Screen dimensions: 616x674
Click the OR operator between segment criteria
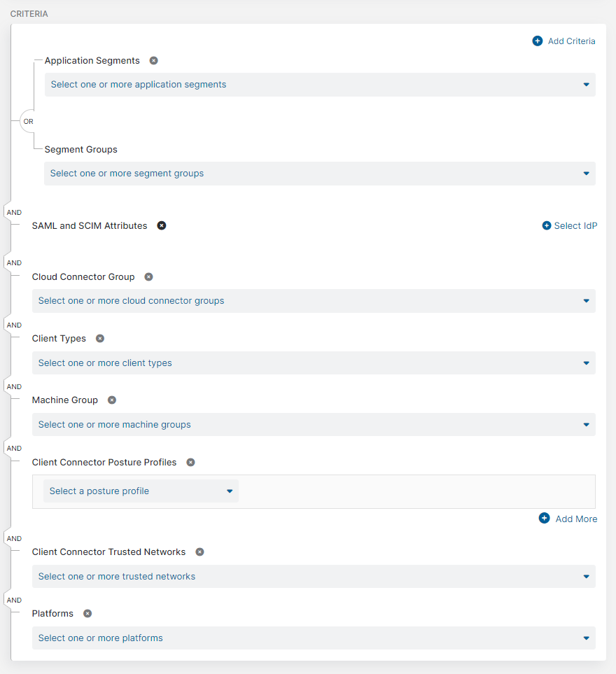[x=28, y=121]
